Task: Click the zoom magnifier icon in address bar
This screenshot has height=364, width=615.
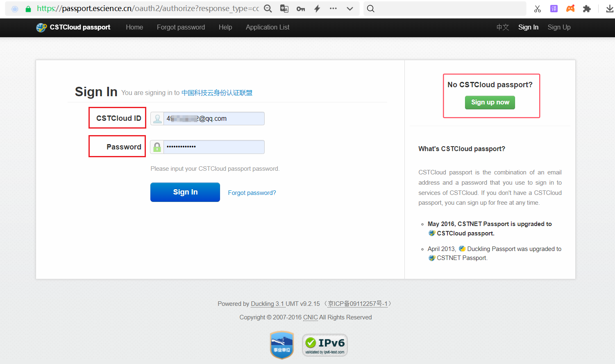Action: pyautogui.click(x=268, y=9)
